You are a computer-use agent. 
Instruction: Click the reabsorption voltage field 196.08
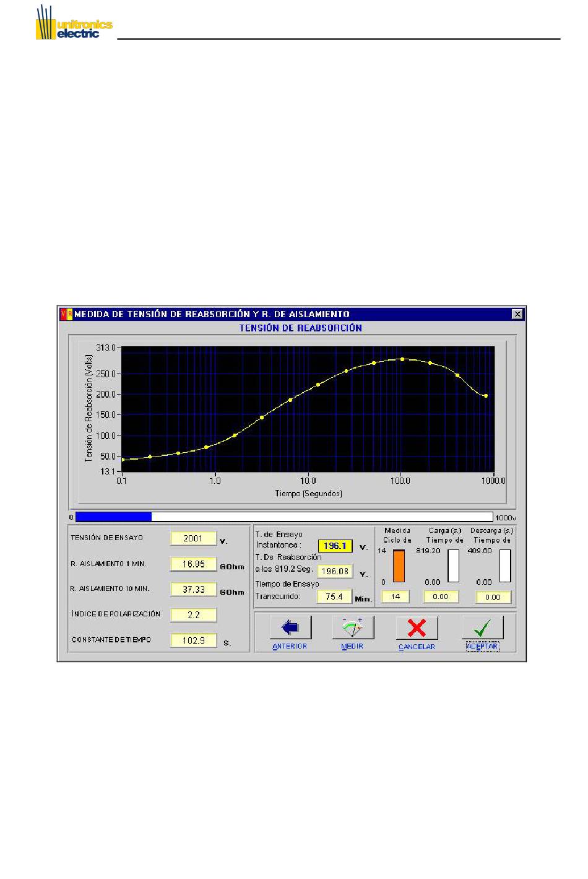coord(335,571)
